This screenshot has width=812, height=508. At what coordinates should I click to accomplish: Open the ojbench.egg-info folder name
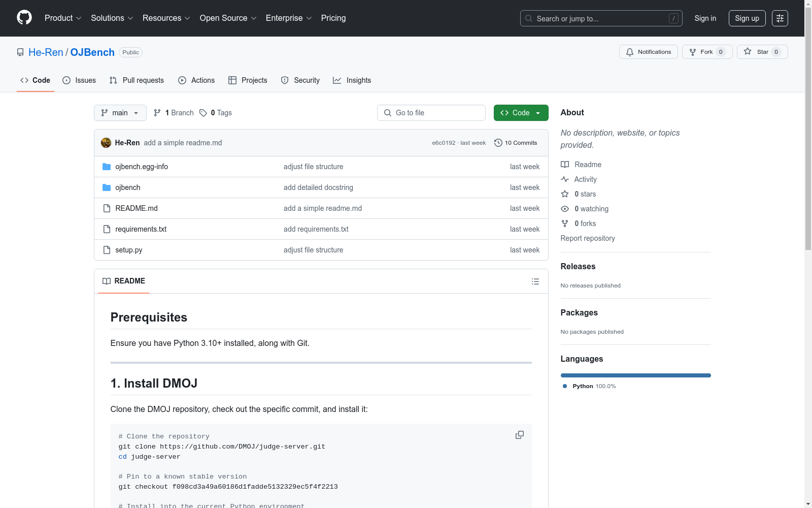(x=142, y=167)
